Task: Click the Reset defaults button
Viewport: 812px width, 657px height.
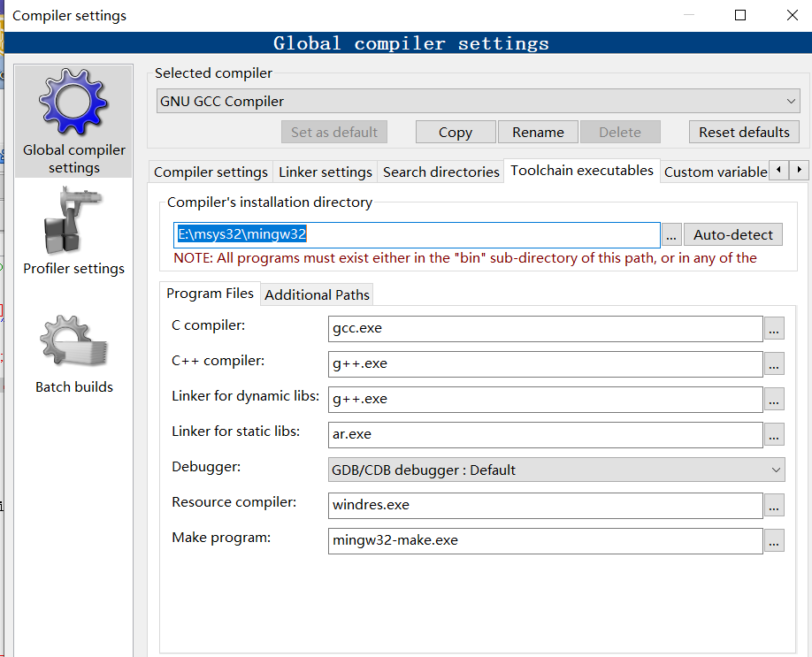Action: [744, 132]
